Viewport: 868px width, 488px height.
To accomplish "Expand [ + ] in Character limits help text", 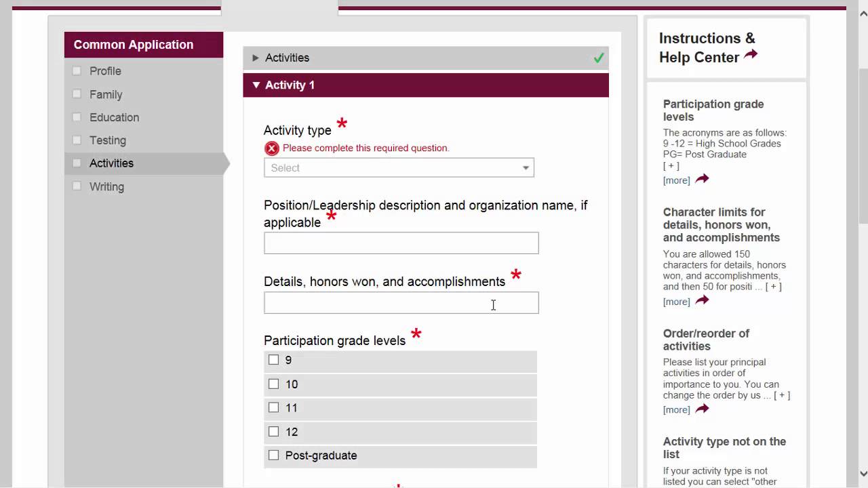I will point(773,287).
